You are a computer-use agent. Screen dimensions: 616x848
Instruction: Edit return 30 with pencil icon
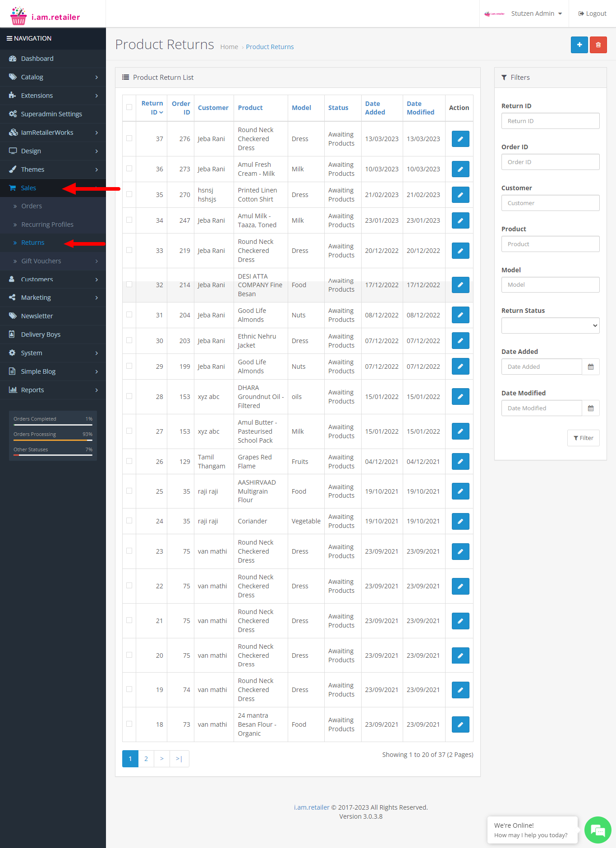click(x=460, y=341)
